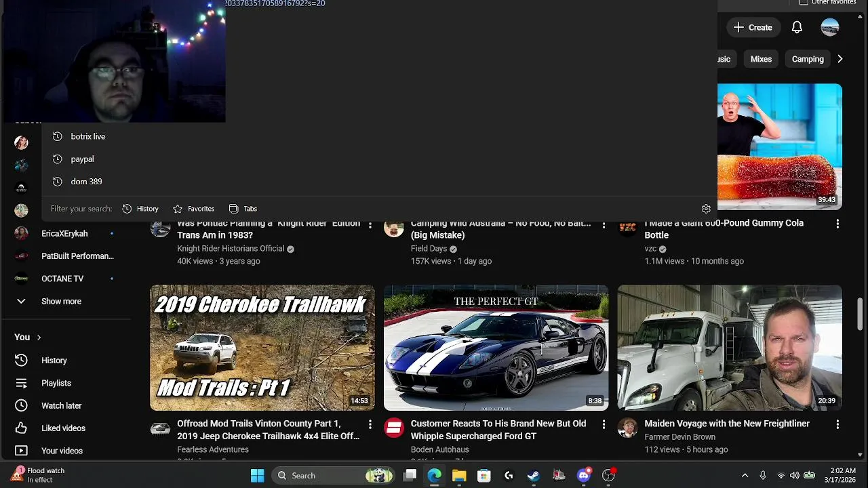Screen dimensions: 868x488
Task: Click the microphone icon in system tray
Action: [763, 476]
